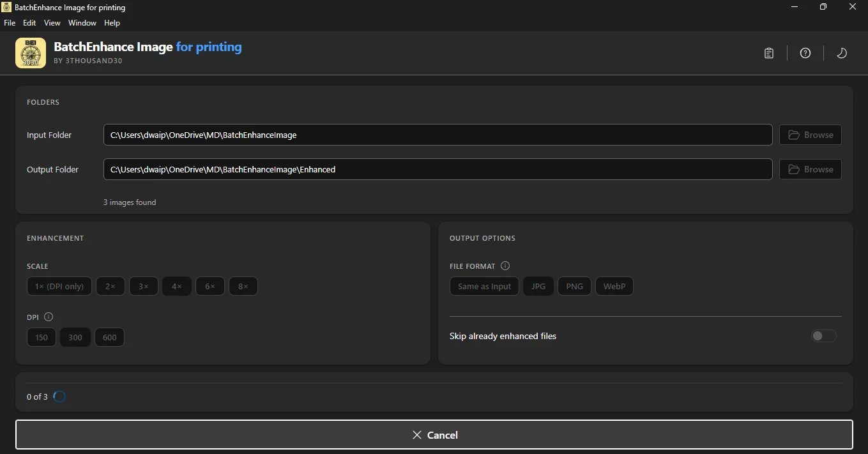868x454 pixels.
Task: Toggle Skip already enhanced files switch
Action: click(823, 336)
